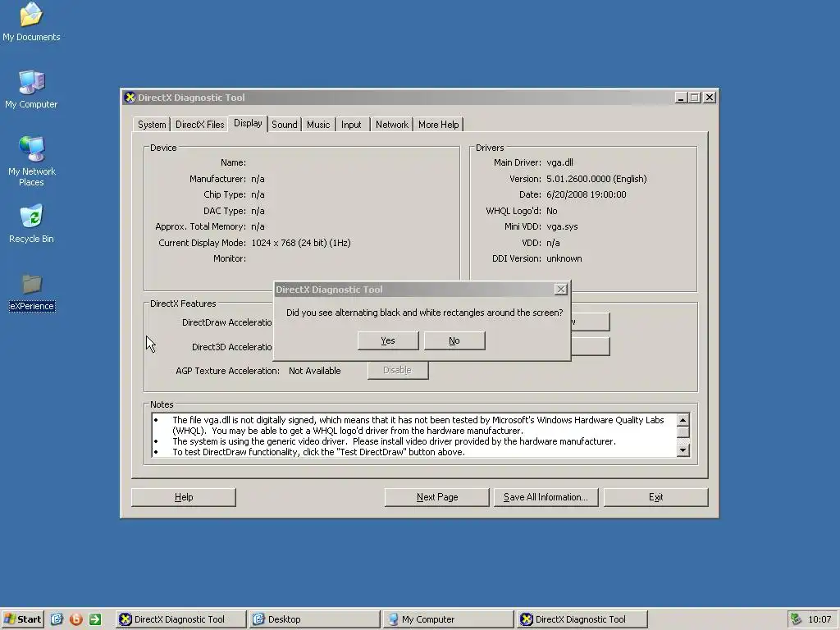This screenshot has height=630, width=840.
Task: Select My Network Places desktop icon
Action: (x=32, y=161)
